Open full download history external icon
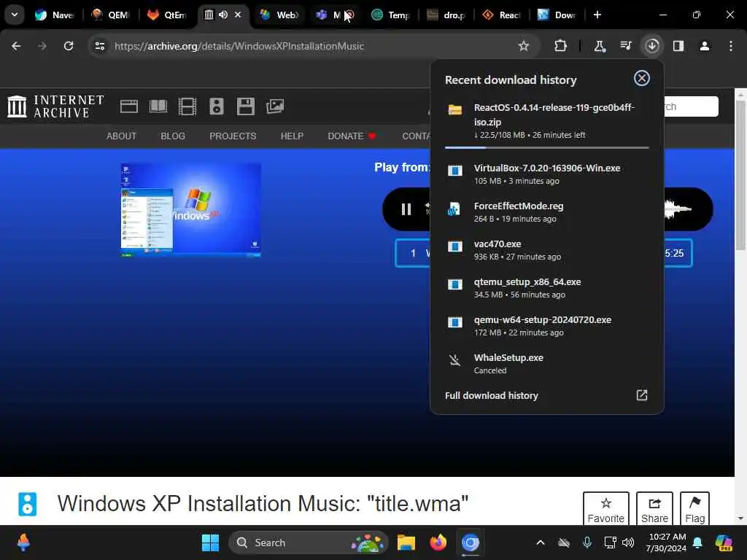This screenshot has width=747, height=560. (641, 394)
